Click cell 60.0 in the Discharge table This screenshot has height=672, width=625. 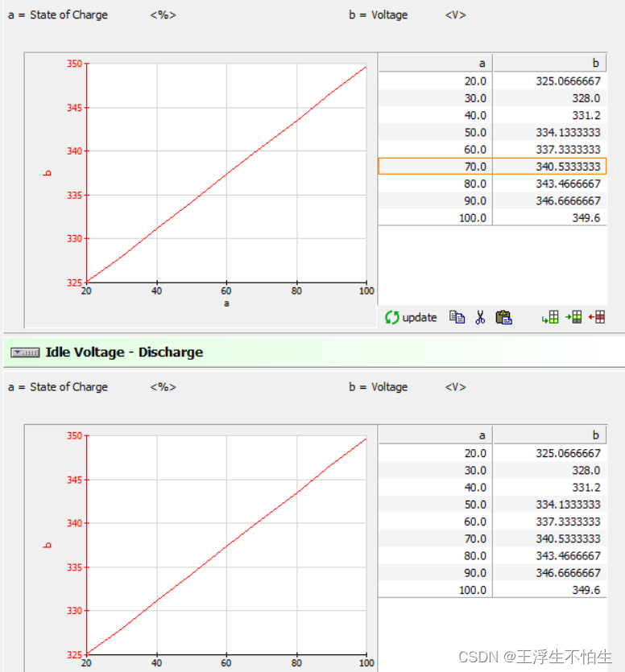[436, 522]
